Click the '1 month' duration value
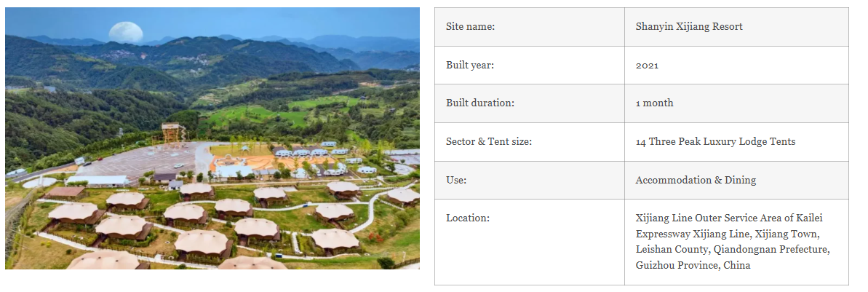The image size is (868, 292). pyautogui.click(x=654, y=103)
